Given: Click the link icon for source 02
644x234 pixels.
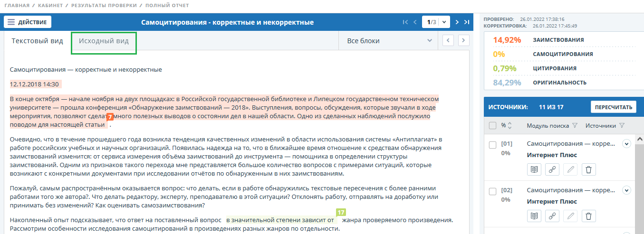Looking at the screenshot, I should tap(552, 216).
